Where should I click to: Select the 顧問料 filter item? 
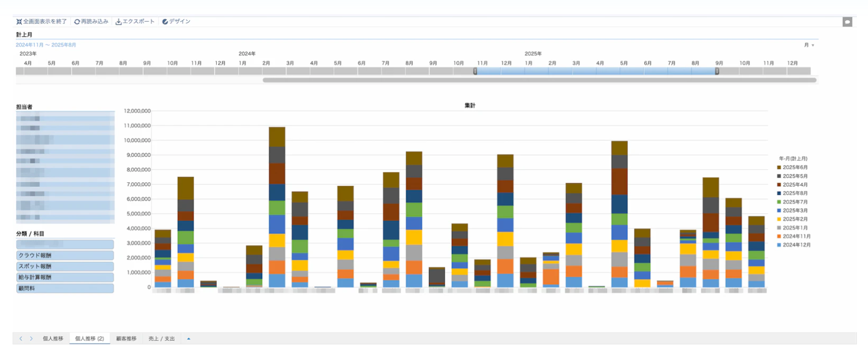[65, 289]
